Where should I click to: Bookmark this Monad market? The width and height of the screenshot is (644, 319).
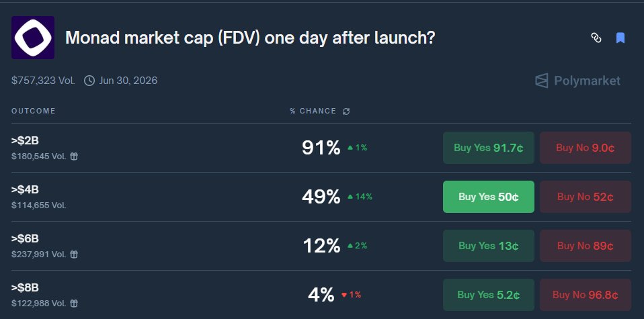click(x=620, y=38)
